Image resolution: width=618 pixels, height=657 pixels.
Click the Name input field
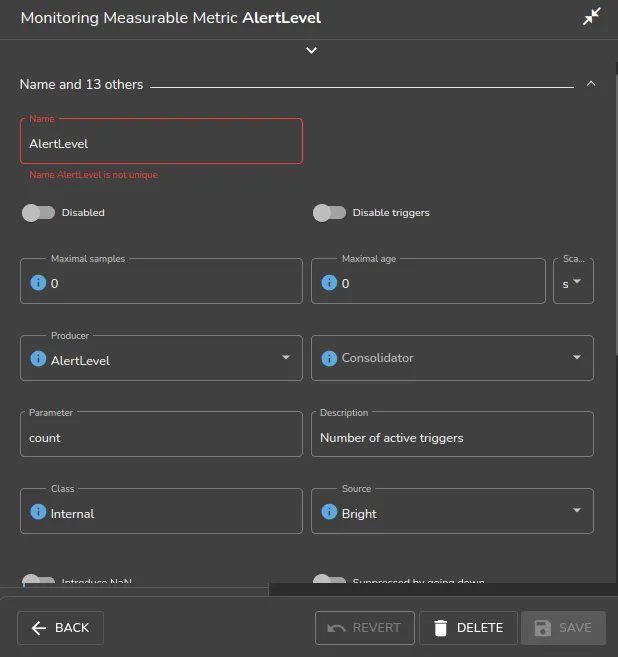(x=161, y=141)
